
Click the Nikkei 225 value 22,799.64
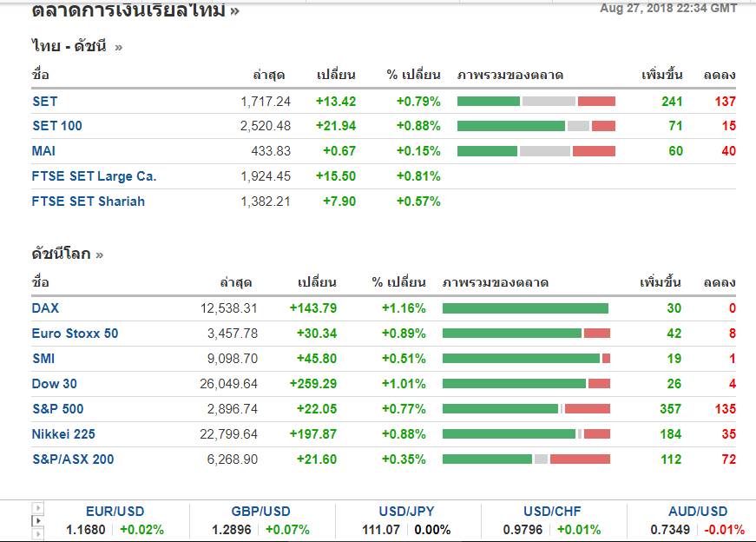(x=228, y=434)
